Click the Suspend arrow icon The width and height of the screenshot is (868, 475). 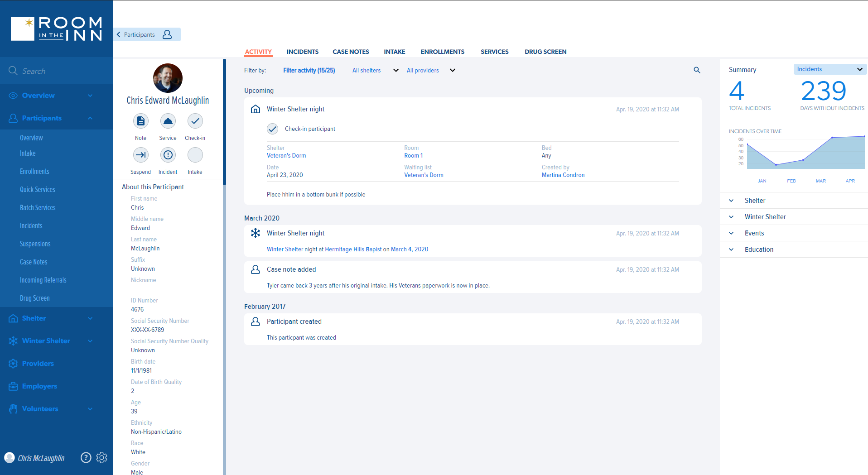tap(140, 155)
